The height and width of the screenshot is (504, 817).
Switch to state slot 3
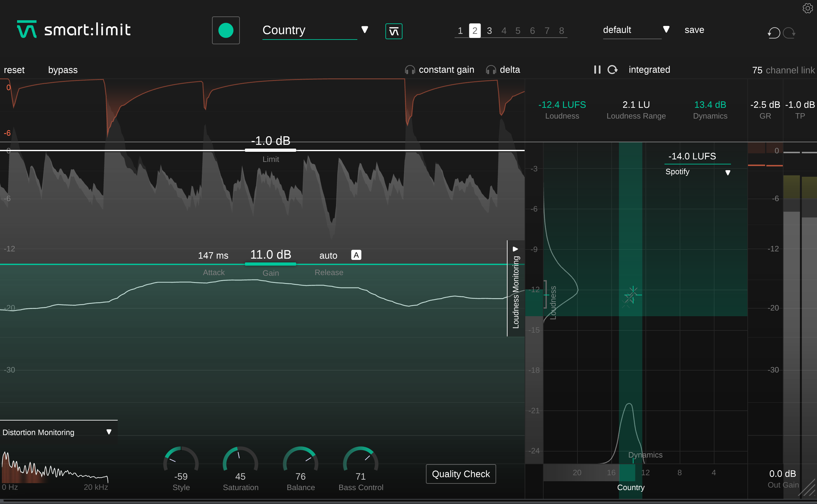click(x=489, y=31)
